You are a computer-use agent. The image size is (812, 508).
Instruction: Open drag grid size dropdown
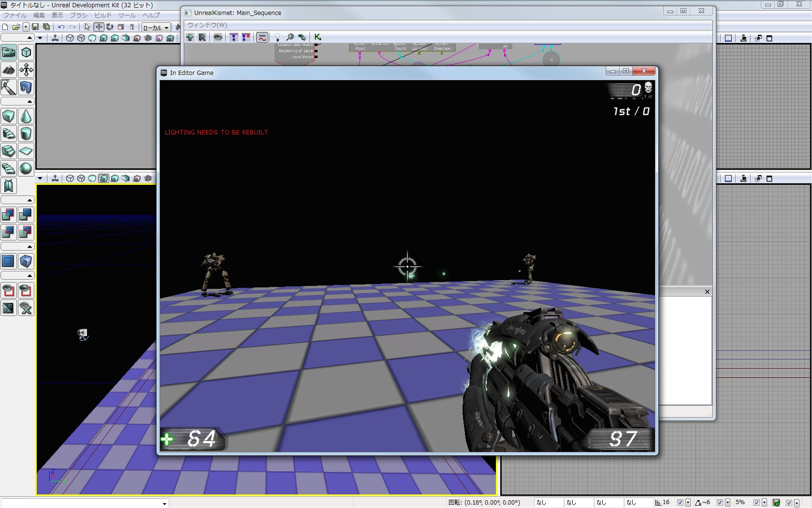point(688,503)
